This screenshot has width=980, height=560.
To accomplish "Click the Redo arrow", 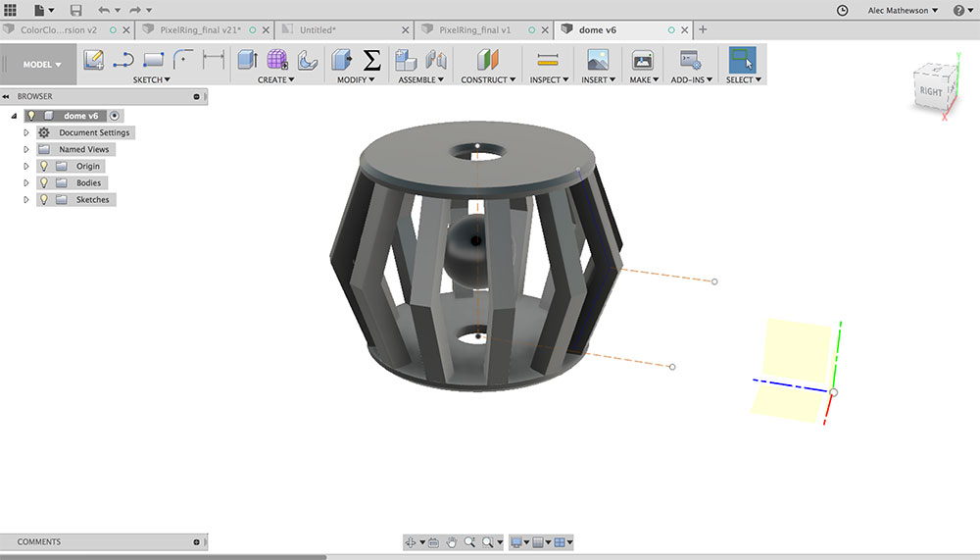I will [135, 10].
